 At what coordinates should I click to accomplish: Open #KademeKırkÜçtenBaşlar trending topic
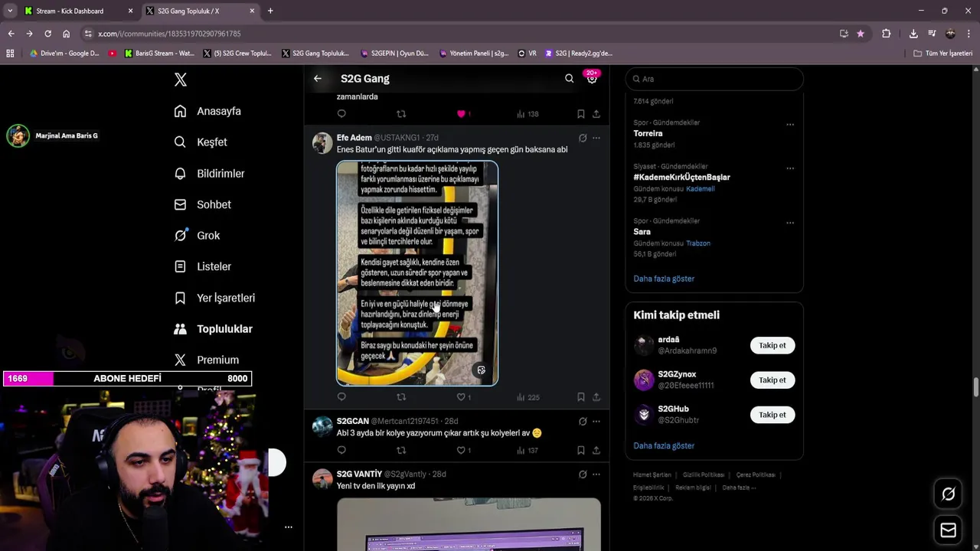click(681, 177)
